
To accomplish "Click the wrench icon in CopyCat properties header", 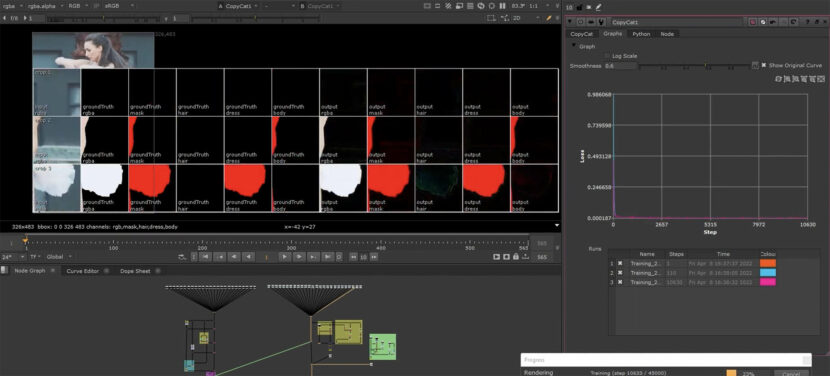I will click(601, 22).
